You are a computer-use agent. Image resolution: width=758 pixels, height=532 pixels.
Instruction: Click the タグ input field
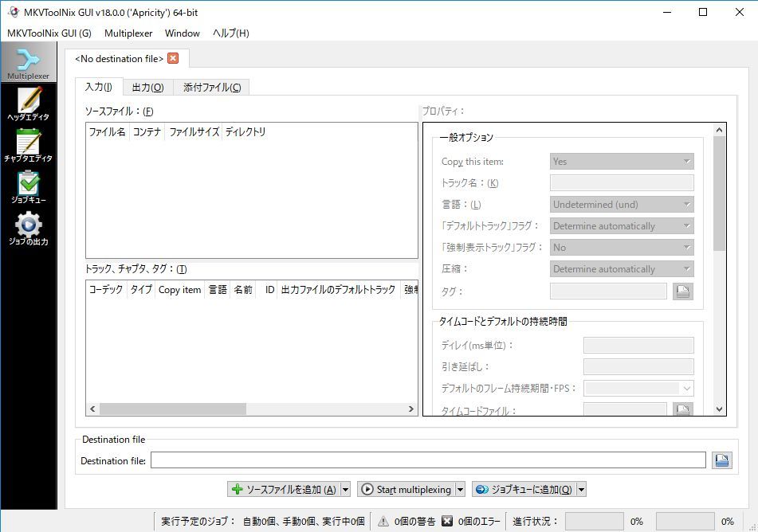pos(608,291)
